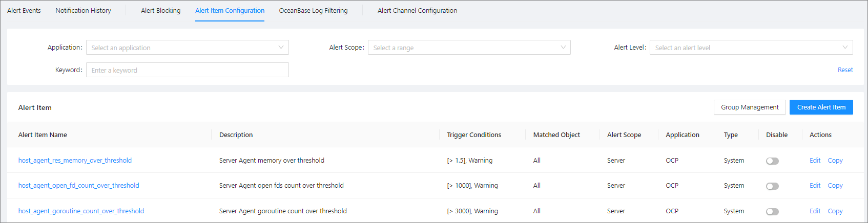This screenshot has height=223, width=868.
Task: Select the OceanBase Log Filtering tab
Action: point(313,11)
